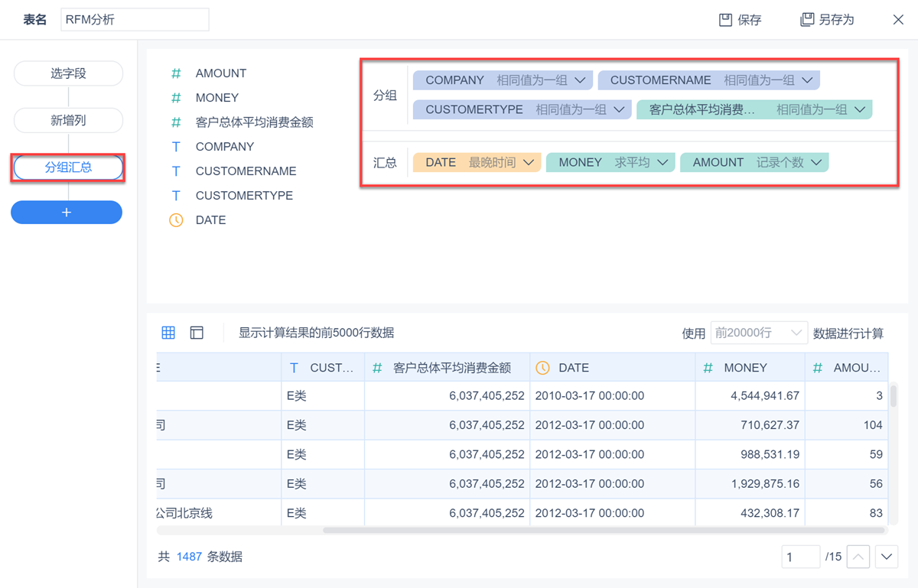The height and width of the screenshot is (588, 918).
Task: Select the 选字段 step
Action: tap(68, 73)
